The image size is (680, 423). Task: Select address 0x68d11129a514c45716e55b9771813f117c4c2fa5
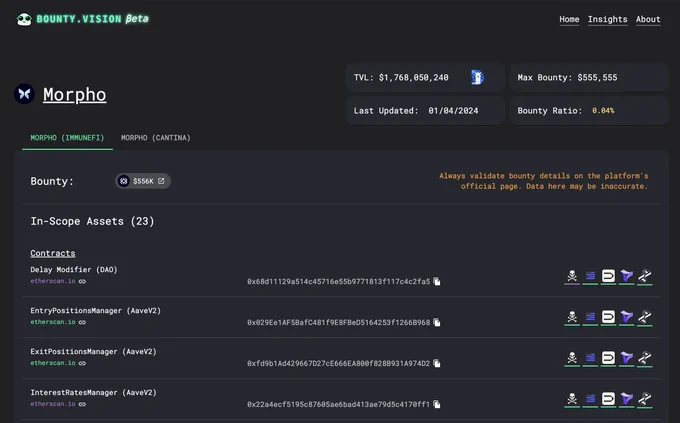pyautogui.click(x=339, y=282)
